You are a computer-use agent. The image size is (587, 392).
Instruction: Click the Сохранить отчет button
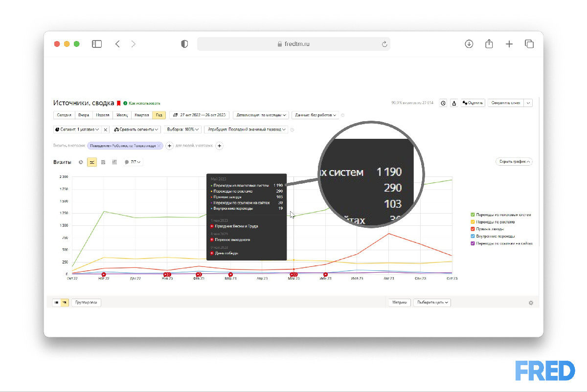506,103
